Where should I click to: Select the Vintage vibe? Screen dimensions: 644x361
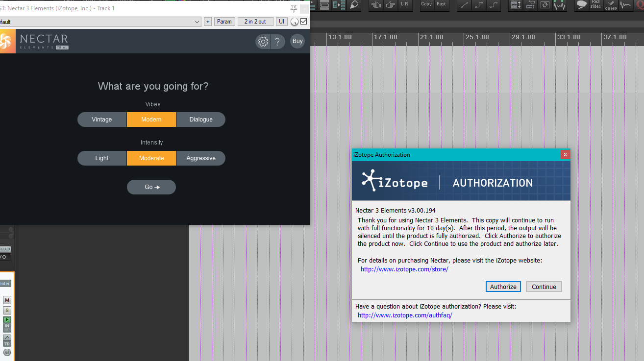tap(102, 120)
